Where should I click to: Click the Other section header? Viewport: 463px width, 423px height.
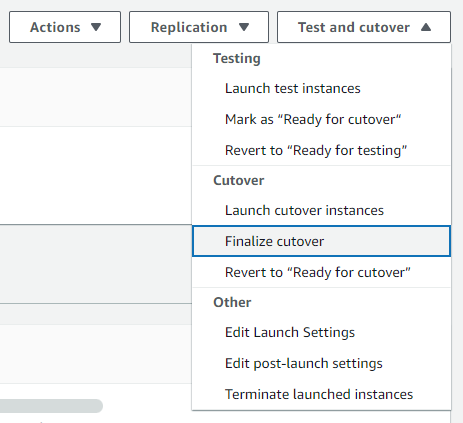pyautogui.click(x=232, y=302)
